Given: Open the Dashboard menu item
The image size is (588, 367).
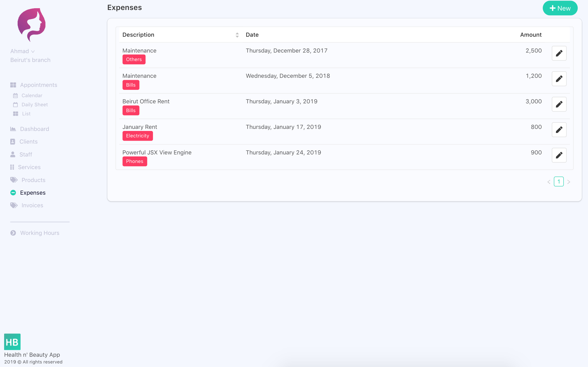Looking at the screenshot, I should (x=34, y=129).
